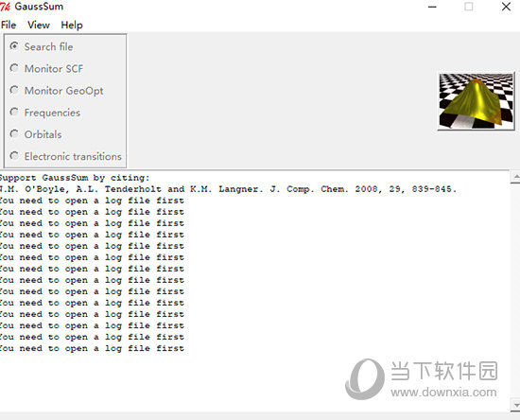The image size is (520, 420).
Task: Open the View menu
Action: 39,25
